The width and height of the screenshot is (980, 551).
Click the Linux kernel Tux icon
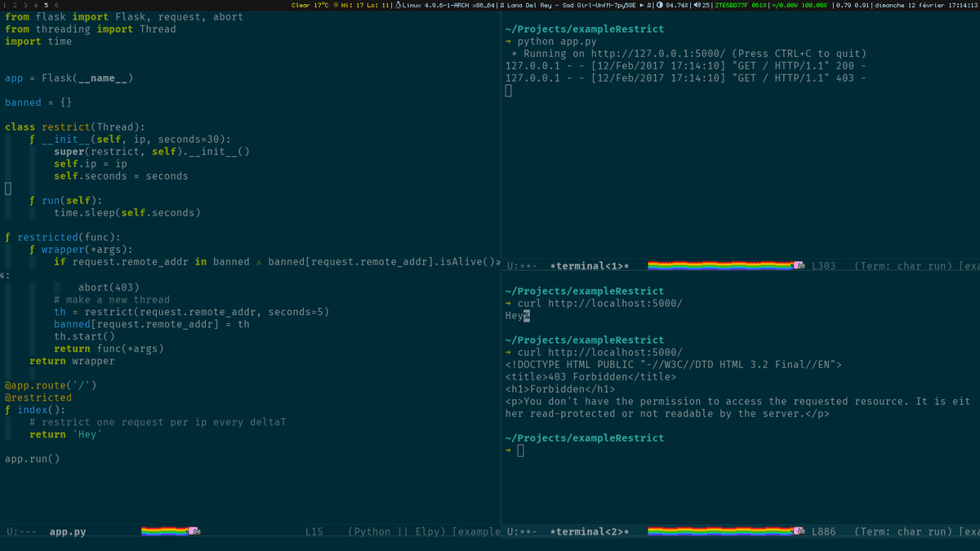point(398,5)
